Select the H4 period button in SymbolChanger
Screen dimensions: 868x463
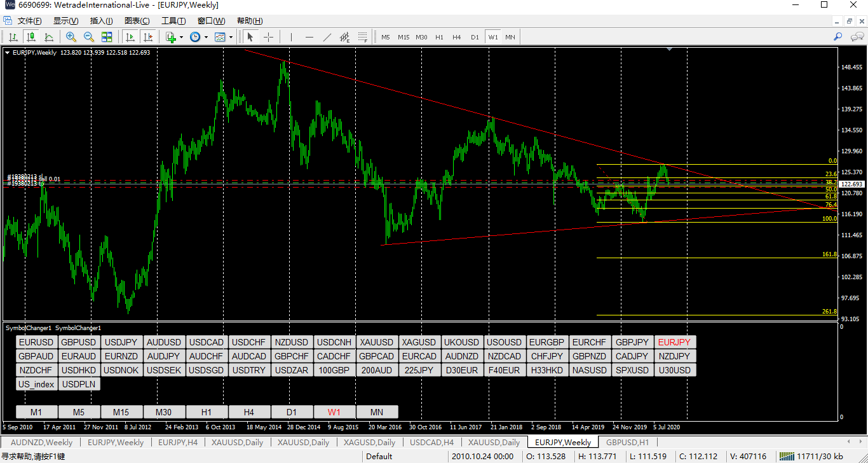tap(250, 412)
